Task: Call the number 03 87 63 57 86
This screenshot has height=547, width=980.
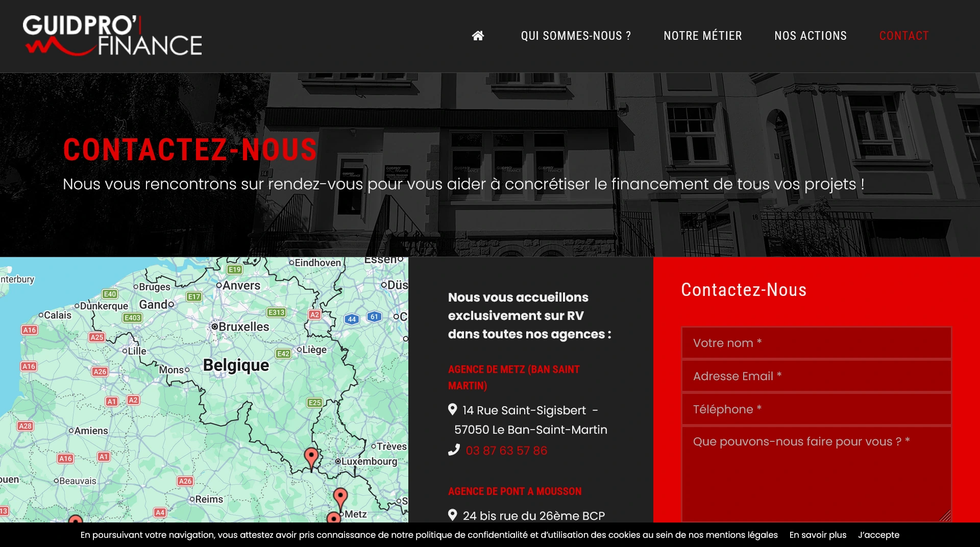Action: [506, 451]
